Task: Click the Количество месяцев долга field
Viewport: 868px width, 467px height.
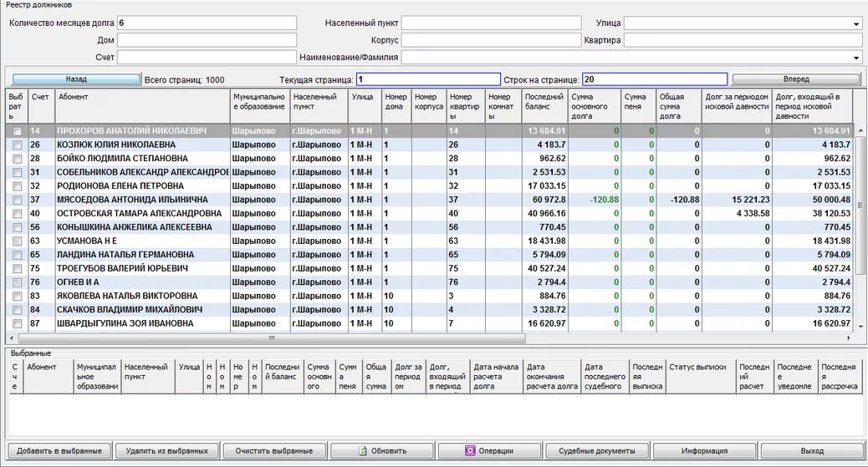Action: pos(207,23)
